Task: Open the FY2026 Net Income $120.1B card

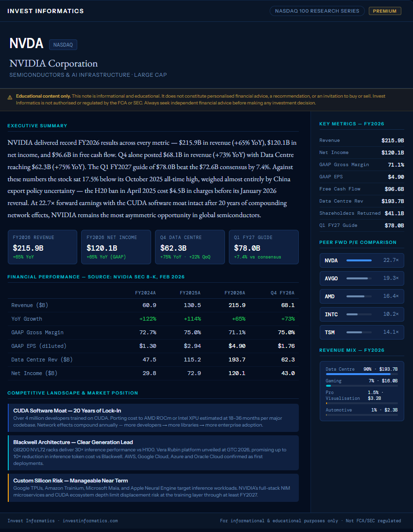Action: (116, 247)
